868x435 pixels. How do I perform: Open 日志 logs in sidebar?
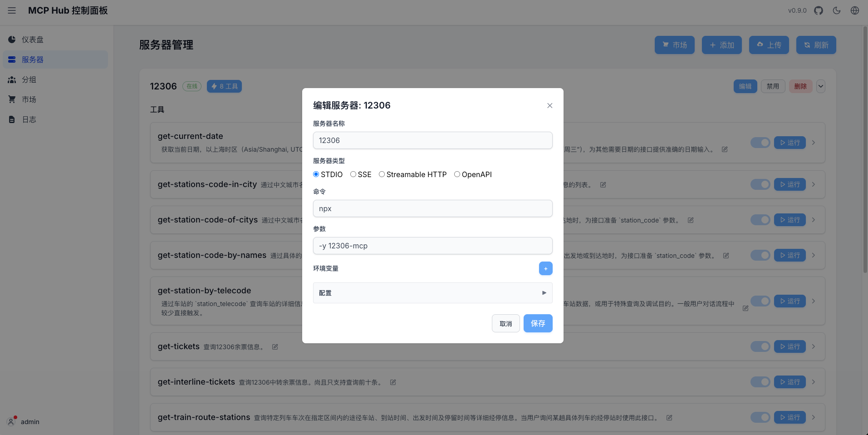pyautogui.click(x=55, y=119)
